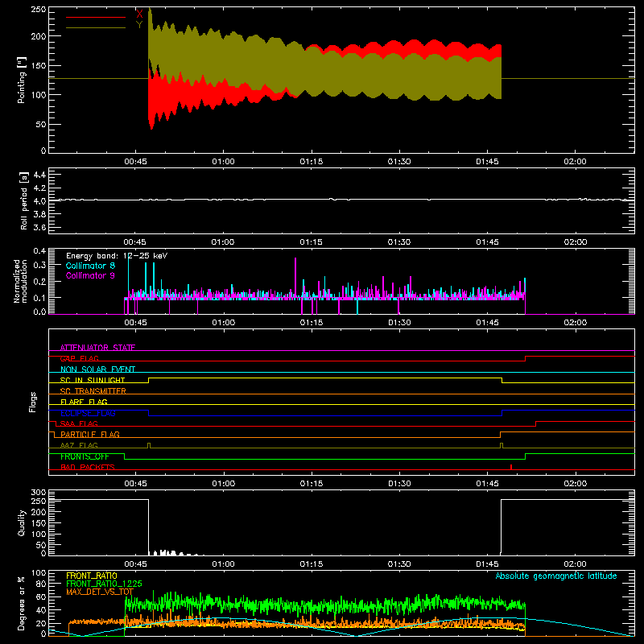Click the 'Degrees or %' axis label
Screen dimensions: 644x644
pyautogui.click(x=22, y=603)
